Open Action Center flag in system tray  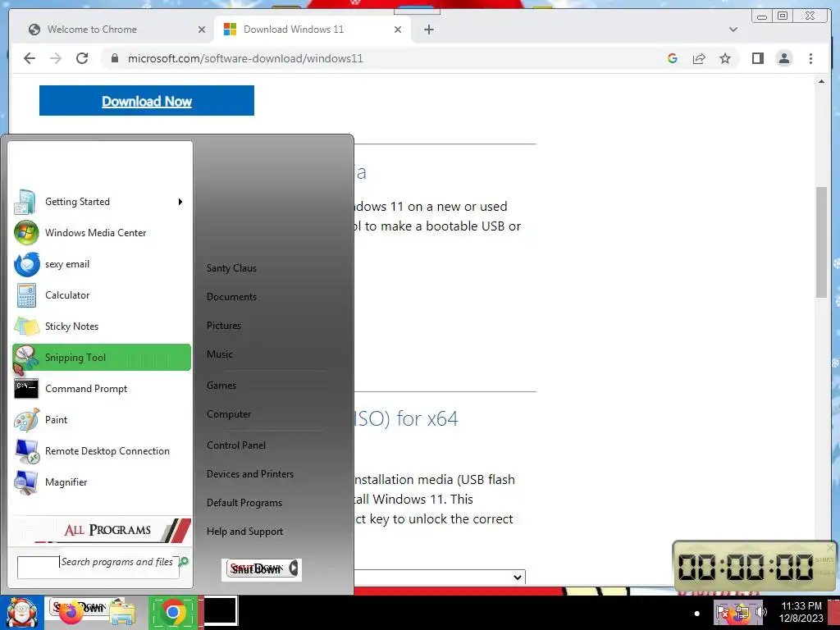[723, 612]
